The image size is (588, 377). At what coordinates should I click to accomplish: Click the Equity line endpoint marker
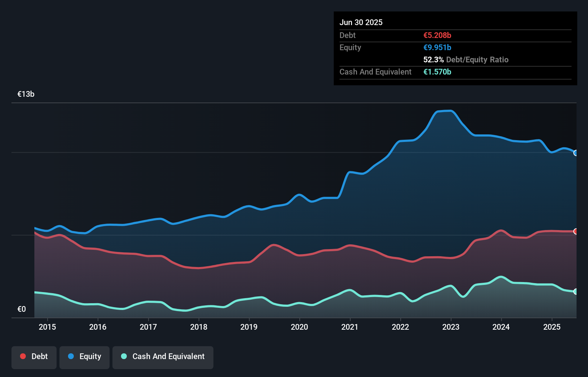click(576, 153)
